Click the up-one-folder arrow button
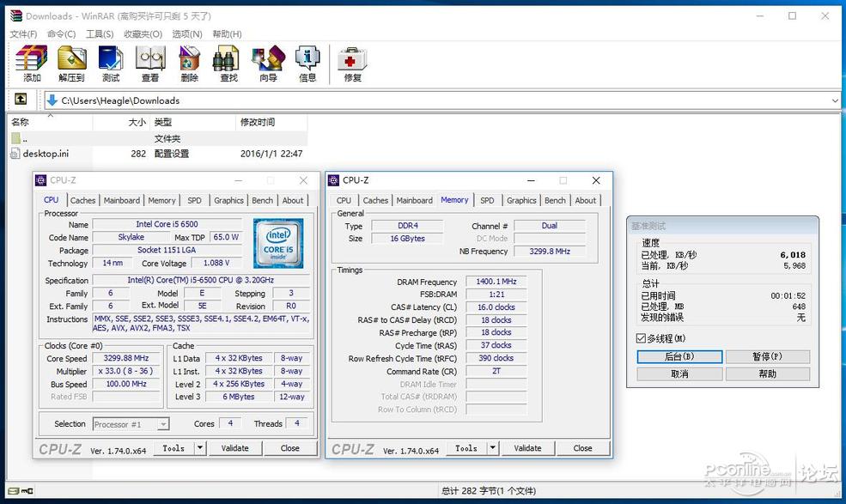 (21, 100)
